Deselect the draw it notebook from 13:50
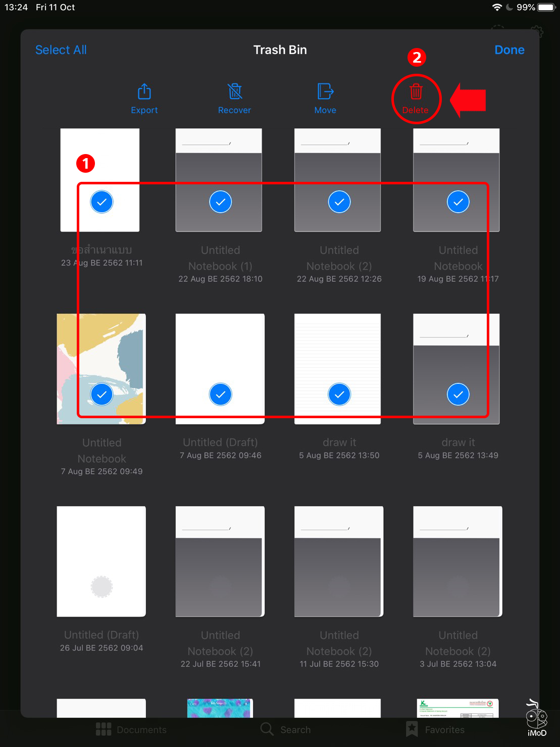 (x=339, y=394)
